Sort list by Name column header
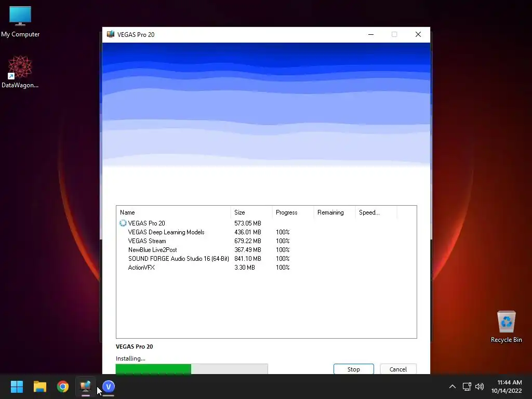 coord(174,212)
